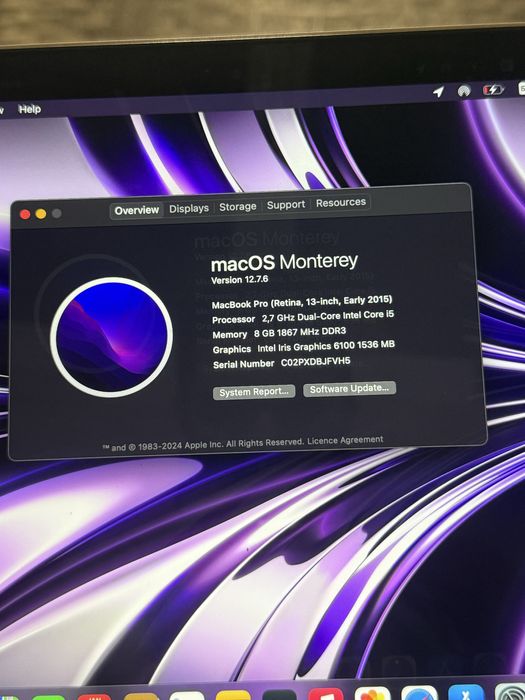Click the Apple Inc. copyright notice
The width and height of the screenshot is (525, 700).
tap(203, 445)
